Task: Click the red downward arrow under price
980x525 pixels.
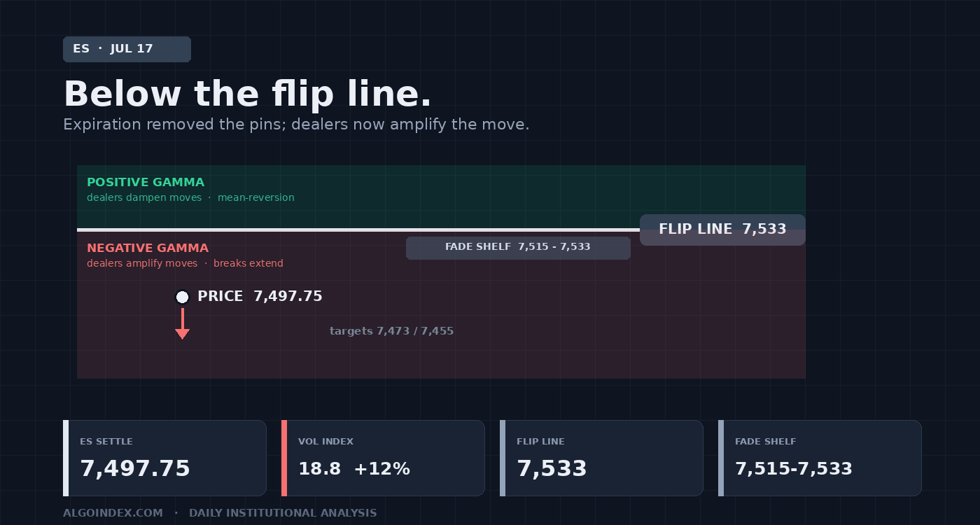Action: point(182,324)
